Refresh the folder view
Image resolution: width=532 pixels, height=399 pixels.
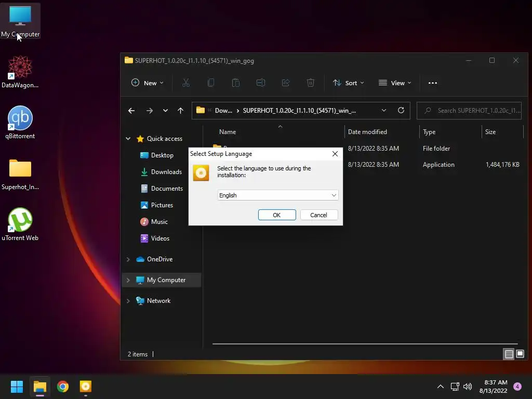pos(401,110)
